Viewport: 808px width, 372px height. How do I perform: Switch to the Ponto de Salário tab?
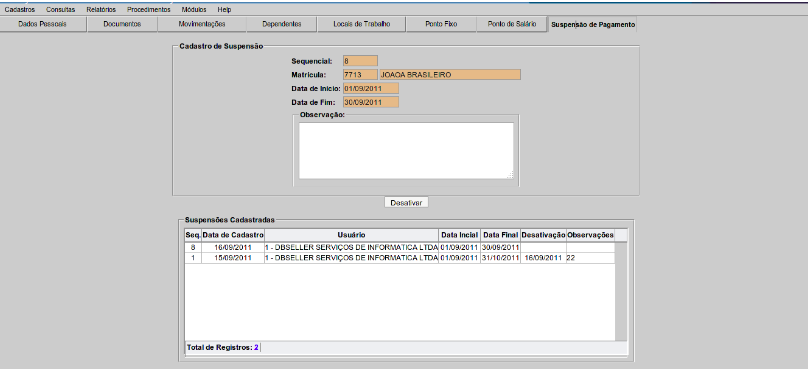[512, 24]
